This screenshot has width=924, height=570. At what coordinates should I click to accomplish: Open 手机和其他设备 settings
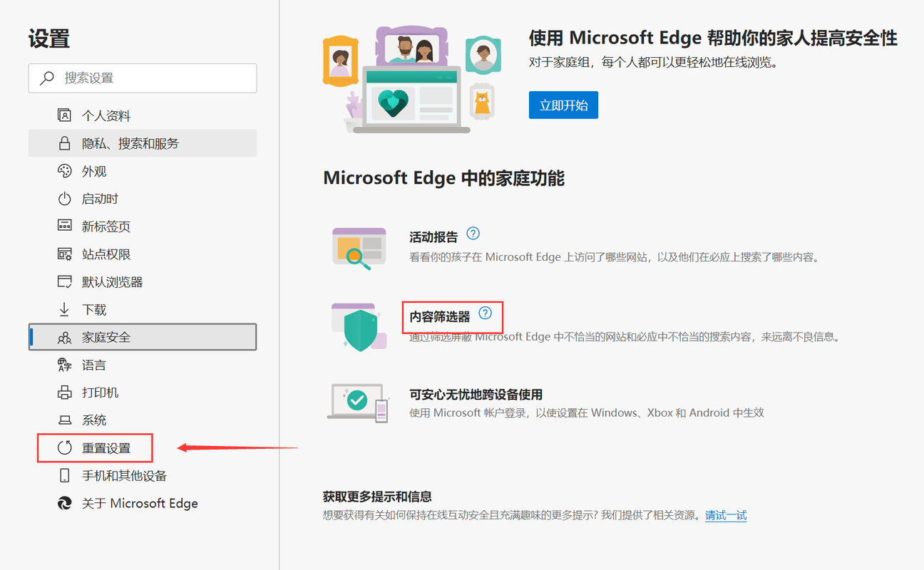pos(124,476)
